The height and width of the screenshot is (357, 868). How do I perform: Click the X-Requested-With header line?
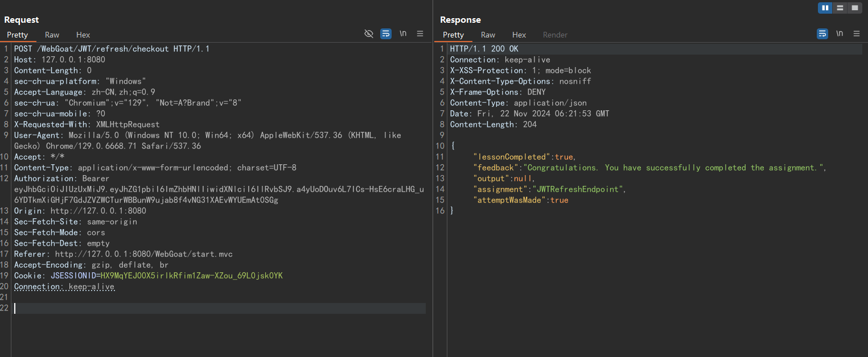pos(87,124)
